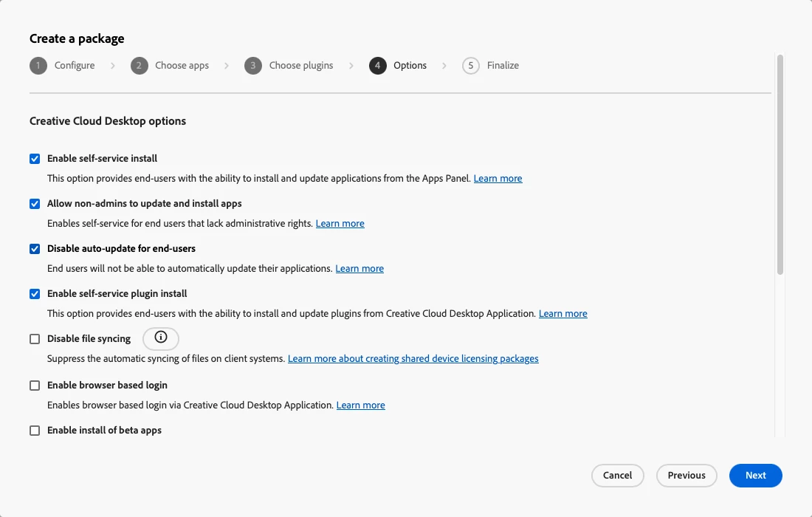Image resolution: width=812 pixels, height=517 pixels.
Task: Check Enable install of beta apps
Action: coord(35,431)
